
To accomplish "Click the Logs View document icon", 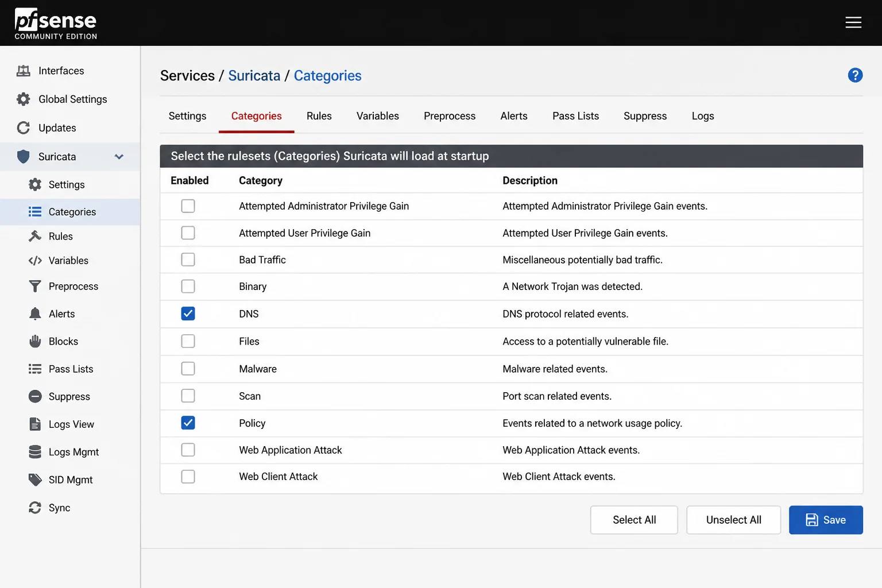I will 35,424.
